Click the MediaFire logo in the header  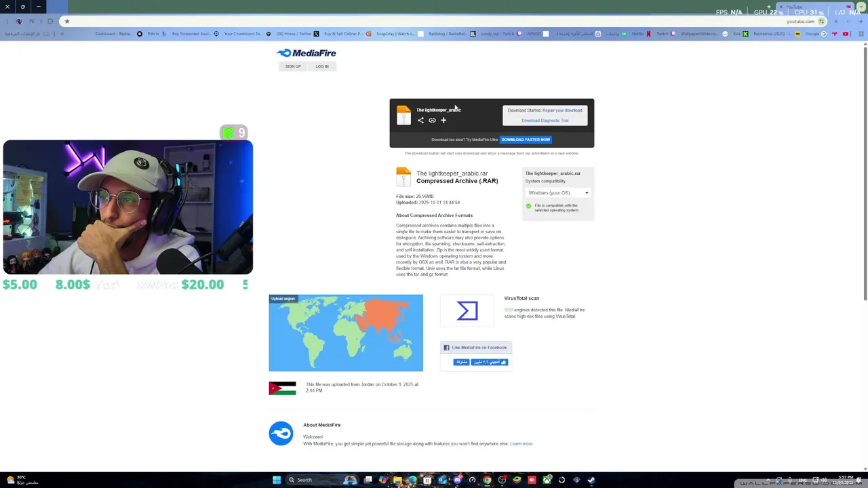tap(306, 53)
